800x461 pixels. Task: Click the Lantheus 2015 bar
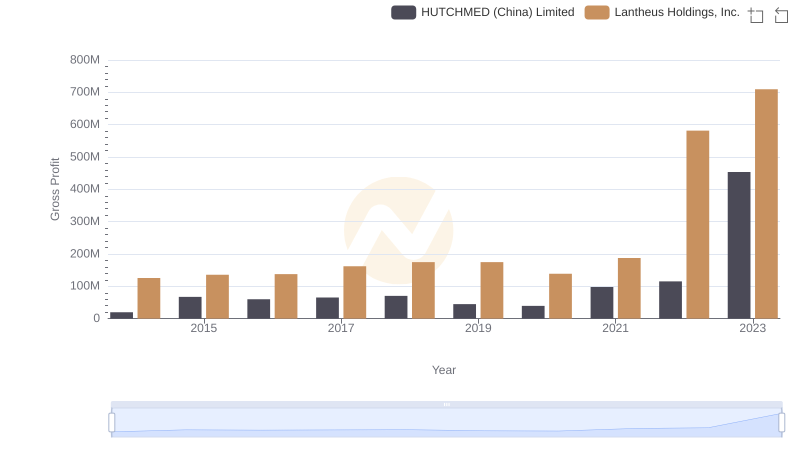click(x=217, y=297)
